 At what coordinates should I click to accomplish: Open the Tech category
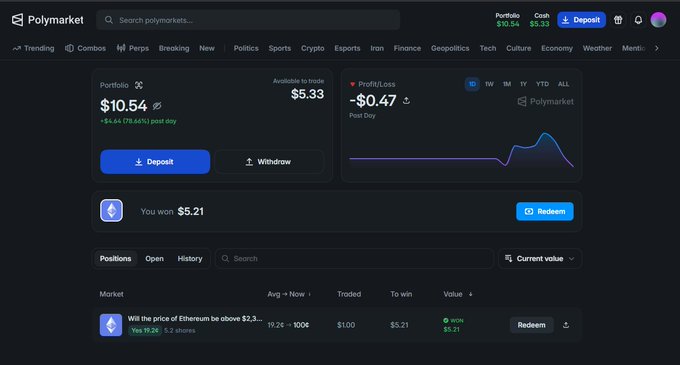[x=488, y=48]
